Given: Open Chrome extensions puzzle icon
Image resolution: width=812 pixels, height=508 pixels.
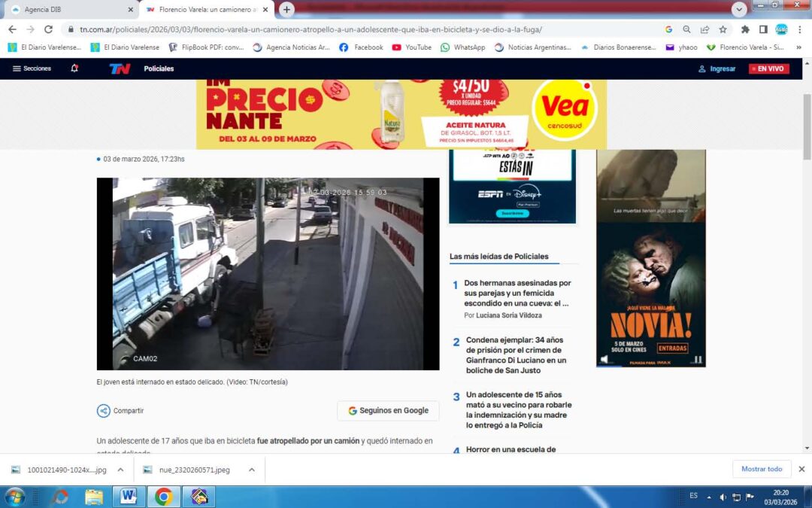Looking at the screenshot, I should click(745, 29).
